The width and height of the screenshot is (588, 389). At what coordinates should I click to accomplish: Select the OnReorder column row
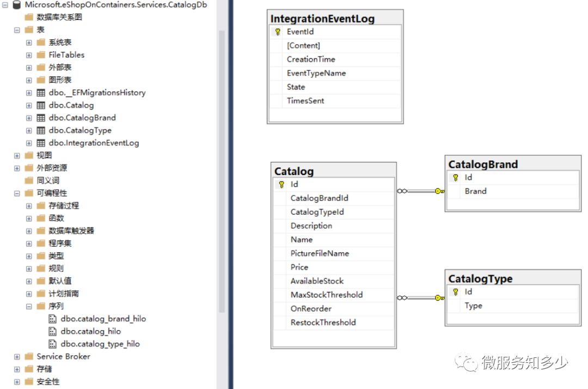334,309
